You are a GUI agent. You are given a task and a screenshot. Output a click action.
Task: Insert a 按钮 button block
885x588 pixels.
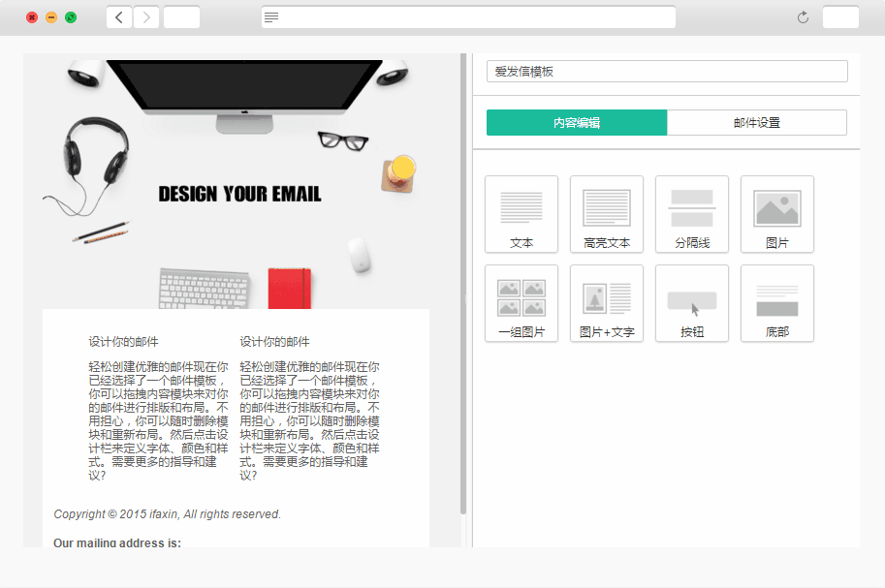pos(691,303)
